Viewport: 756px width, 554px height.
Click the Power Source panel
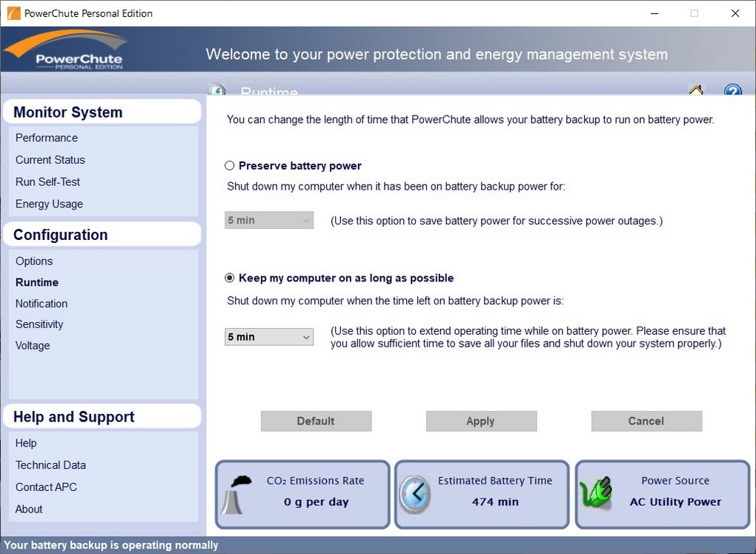pyautogui.click(x=663, y=494)
